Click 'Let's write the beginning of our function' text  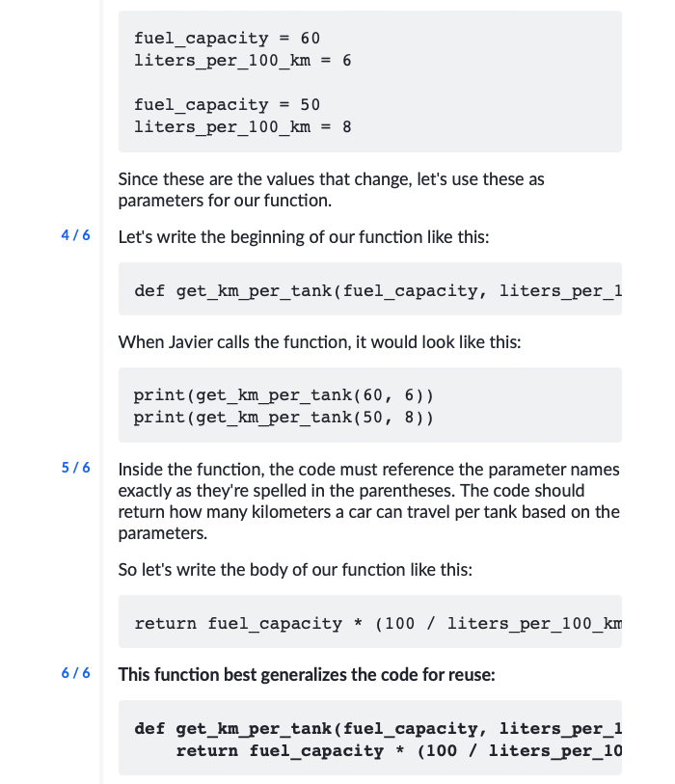(x=304, y=236)
